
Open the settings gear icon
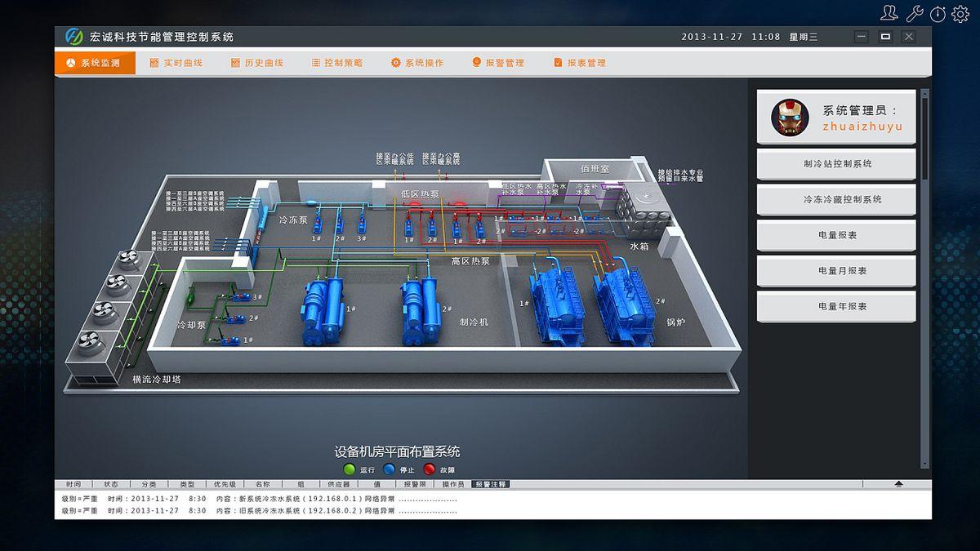[960, 13]
